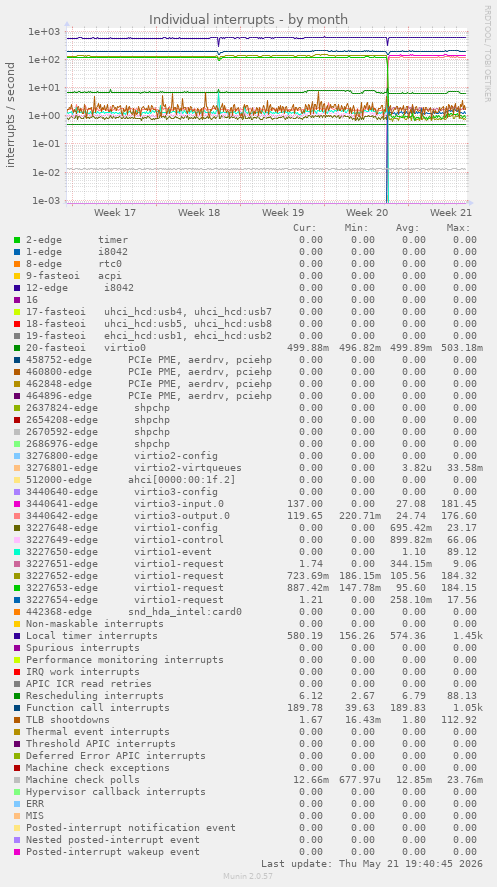Click the swatch next to TLB shootdowns
The image size is (497, 887).
(x=17, y=720)
